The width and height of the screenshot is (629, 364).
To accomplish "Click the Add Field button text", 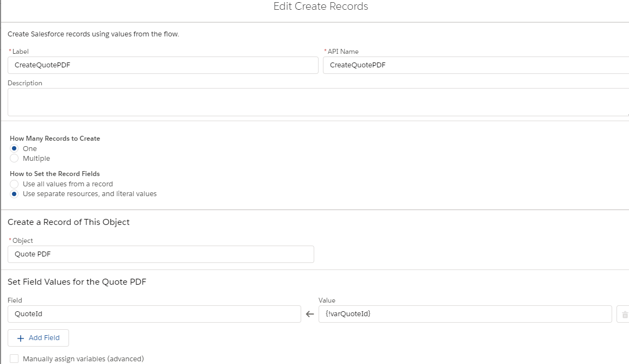I will (x=44, y=338).
